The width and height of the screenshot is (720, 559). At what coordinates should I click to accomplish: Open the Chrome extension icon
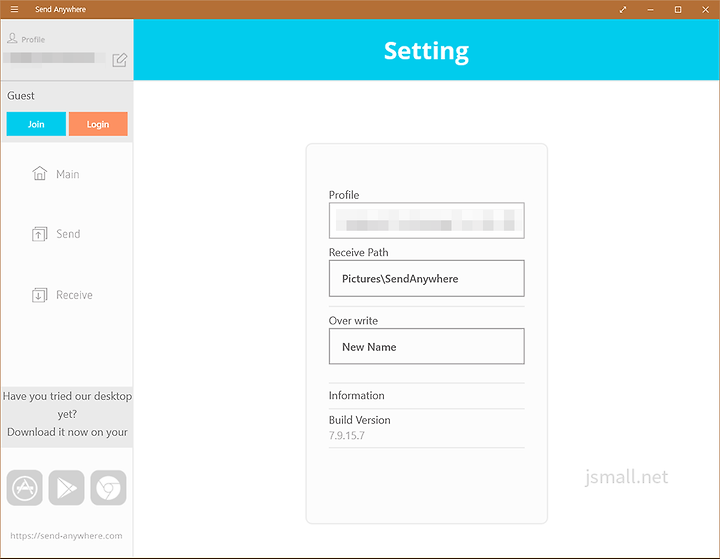(108, 487)
